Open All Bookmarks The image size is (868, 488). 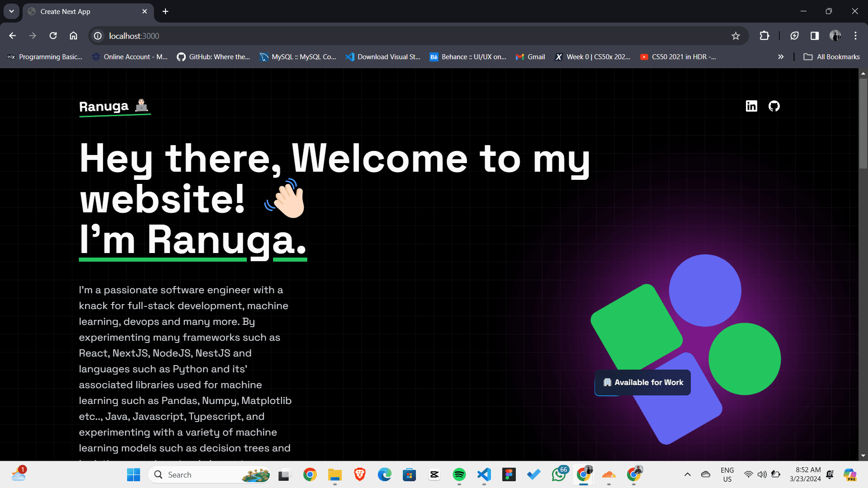[832, 56]
